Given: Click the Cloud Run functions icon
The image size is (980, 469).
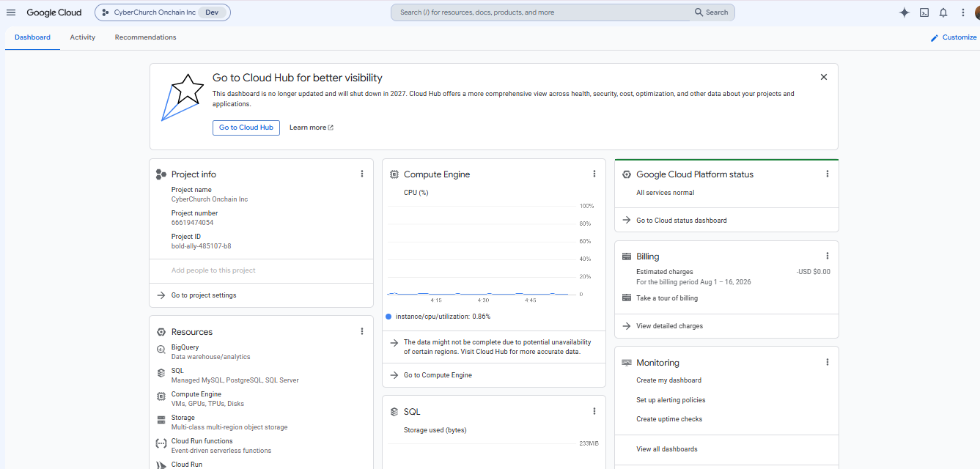Looking at the screenshot, I should point(161,443).
